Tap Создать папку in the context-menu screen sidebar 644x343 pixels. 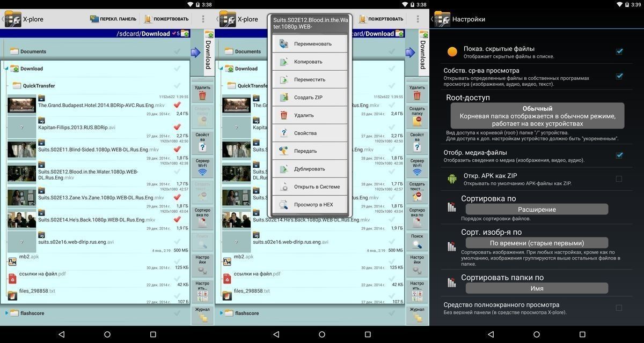click(417, 116)
